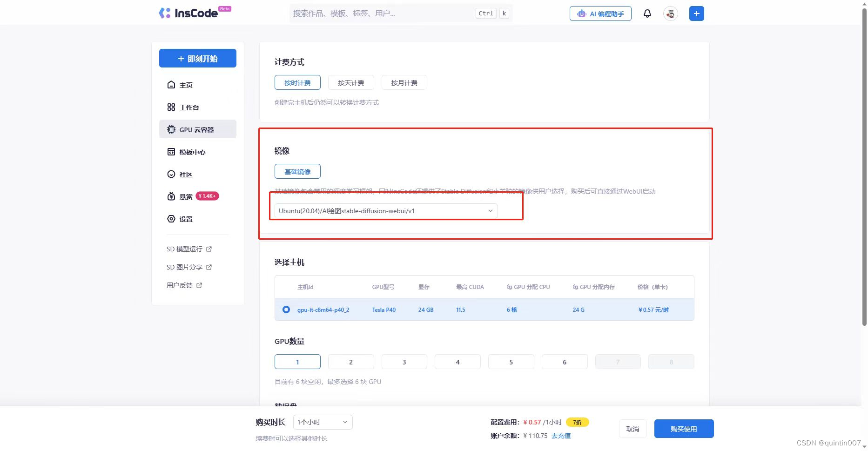Open the user avatar menu
The image size is (868, 451).
pos(670,13)
